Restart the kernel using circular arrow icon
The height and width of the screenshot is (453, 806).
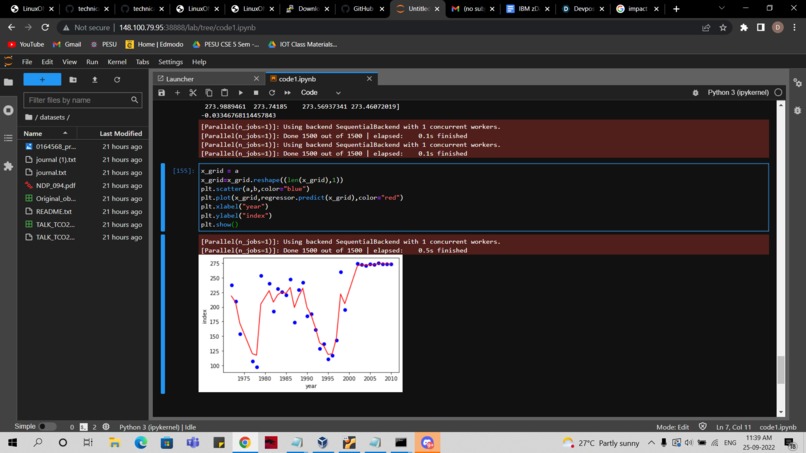click(x=271, y=93)
